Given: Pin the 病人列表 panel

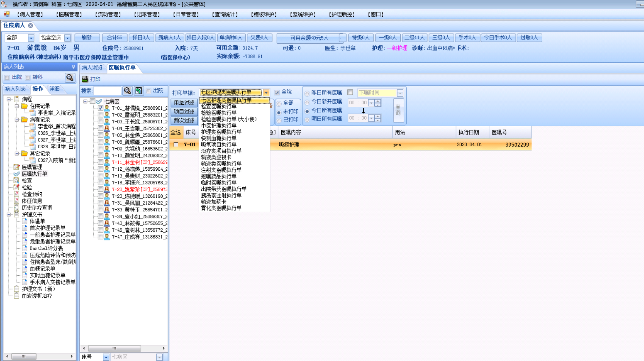Looking at the screenshot, I should tap(73, 67).
